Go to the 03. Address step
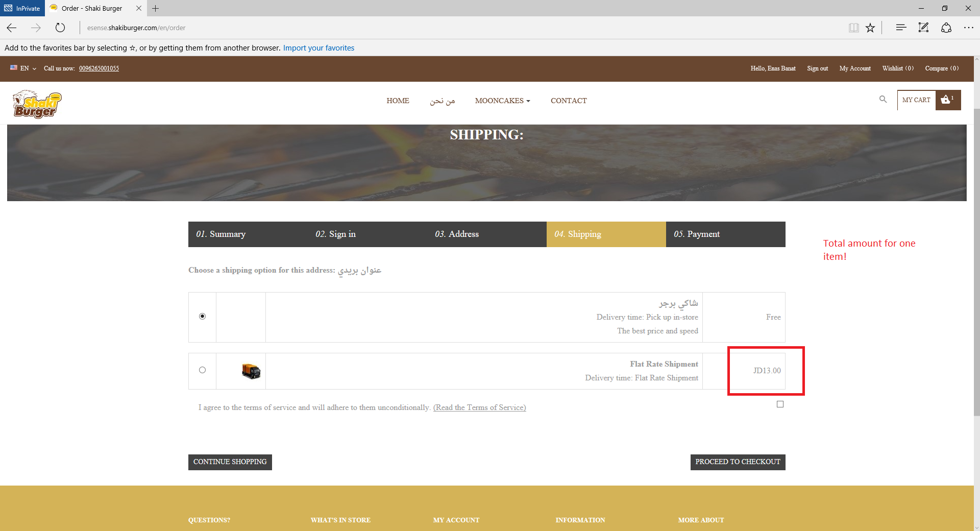Screen dimensions: 980x531 487,234
